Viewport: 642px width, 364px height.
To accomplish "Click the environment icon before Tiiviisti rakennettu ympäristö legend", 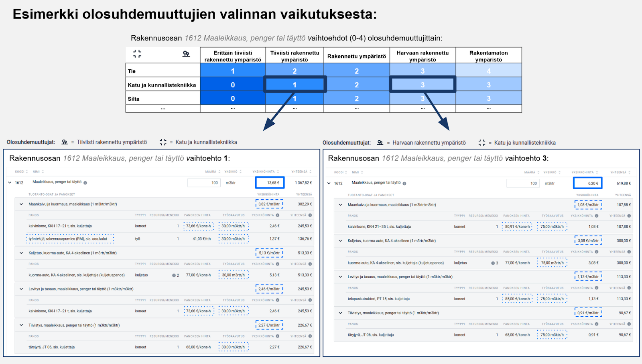I will point(65,142).
